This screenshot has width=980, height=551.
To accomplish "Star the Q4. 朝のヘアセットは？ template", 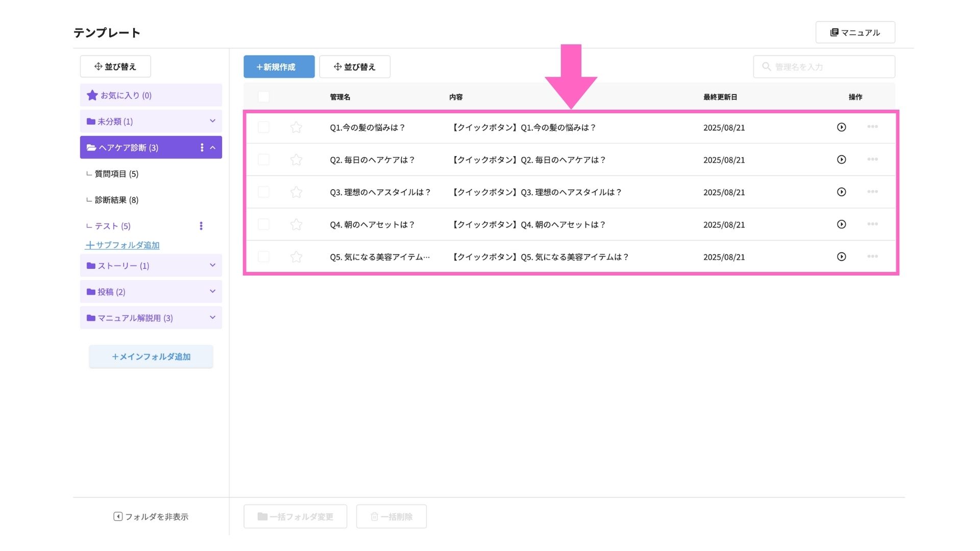I will (x=296, y=224).
